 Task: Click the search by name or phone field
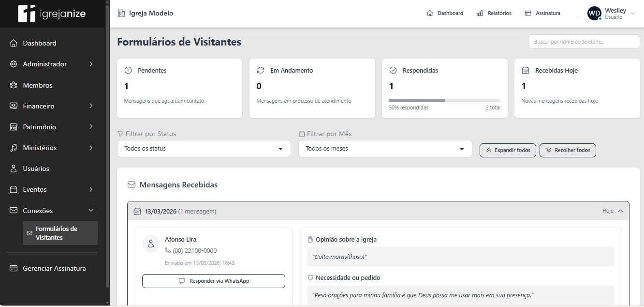tap(584, 42)
